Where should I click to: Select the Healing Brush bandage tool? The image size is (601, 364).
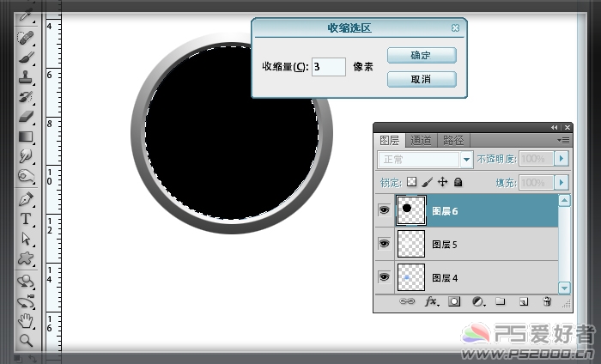point(26,38)
